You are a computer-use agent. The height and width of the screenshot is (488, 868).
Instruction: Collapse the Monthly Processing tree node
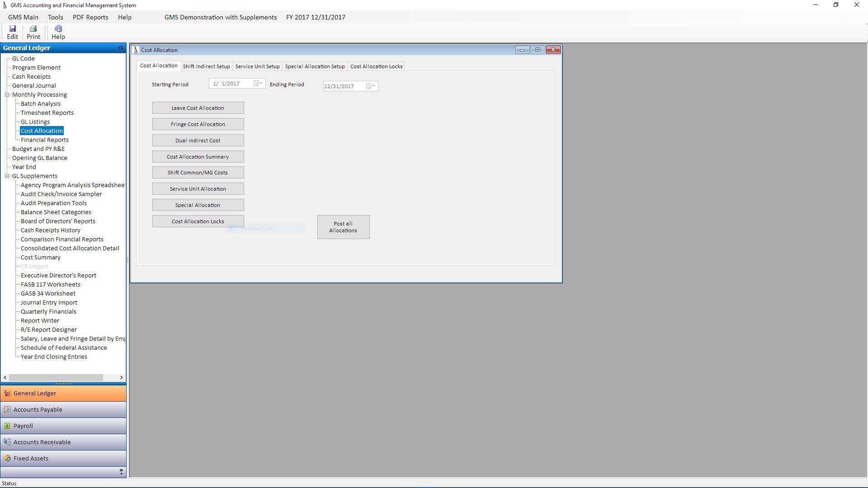pyautogui.click(x=7, y=95)
